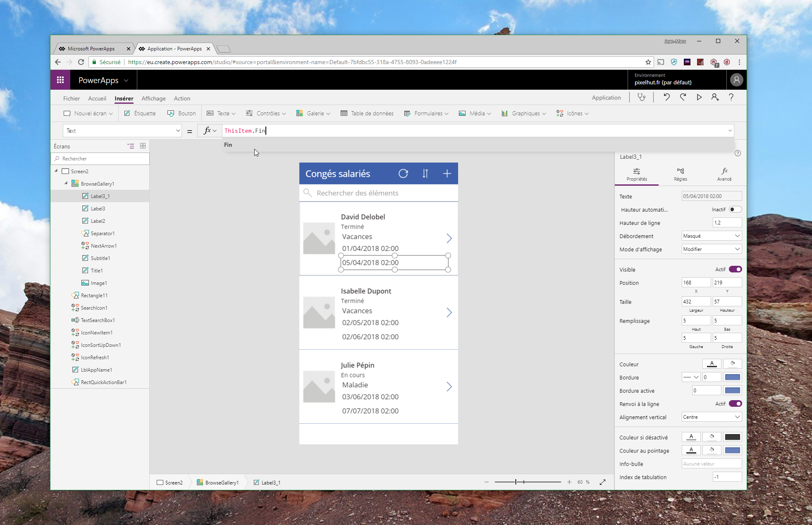Open the Action tab

click(x=182, y=98)
